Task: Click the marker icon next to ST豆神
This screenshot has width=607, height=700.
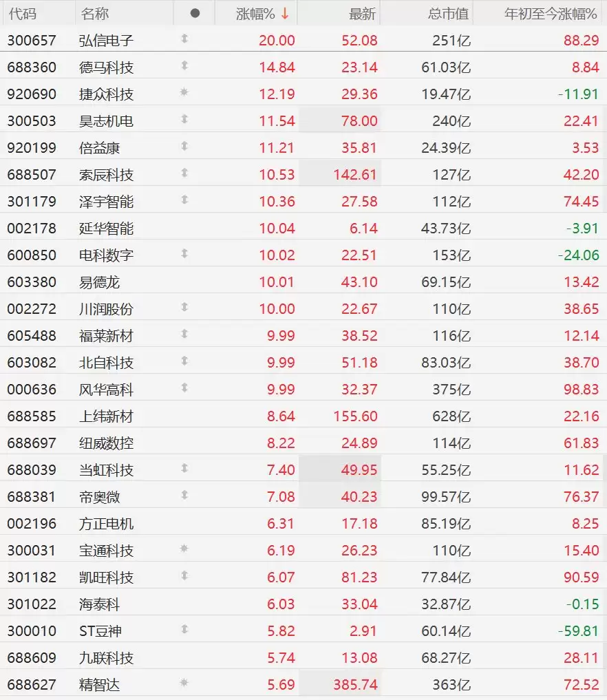Action: click(x=184, y=630)
